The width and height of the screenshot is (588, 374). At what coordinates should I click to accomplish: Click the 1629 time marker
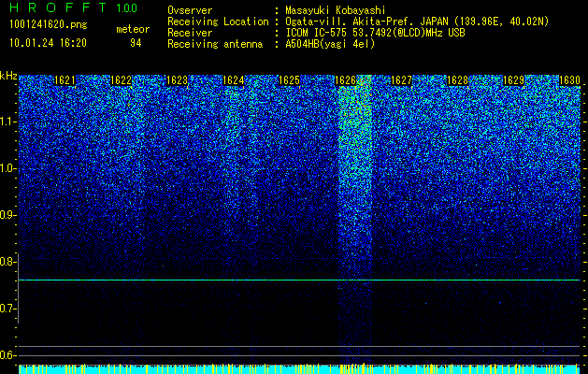(513, 80)
